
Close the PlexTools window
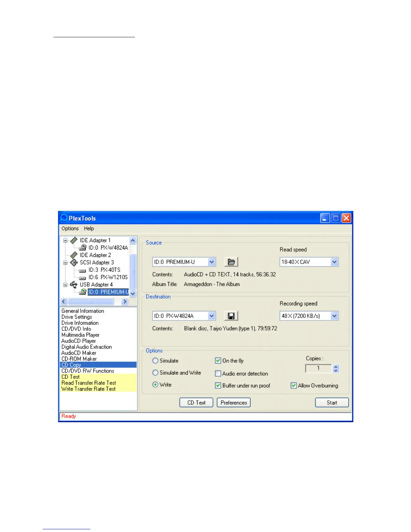click(346, 218)
